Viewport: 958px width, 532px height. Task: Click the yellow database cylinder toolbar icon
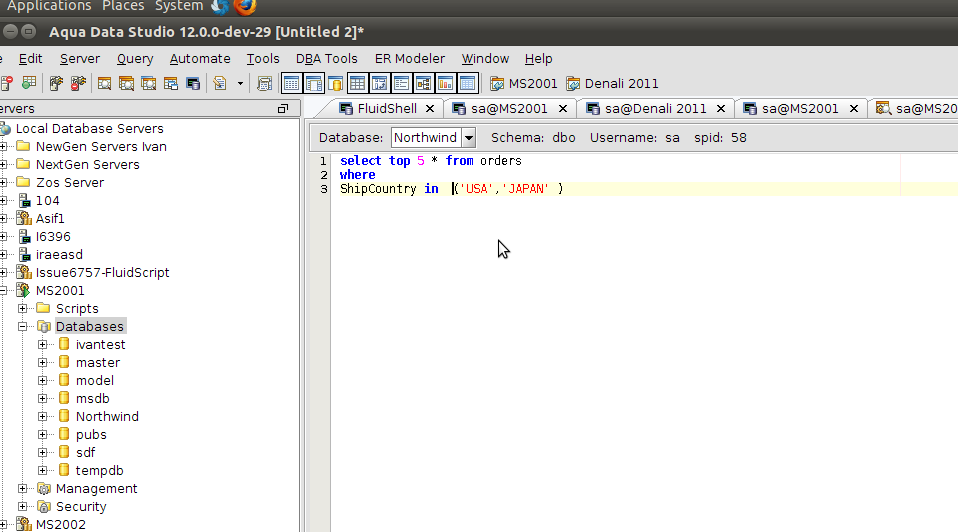click(335, 83)
